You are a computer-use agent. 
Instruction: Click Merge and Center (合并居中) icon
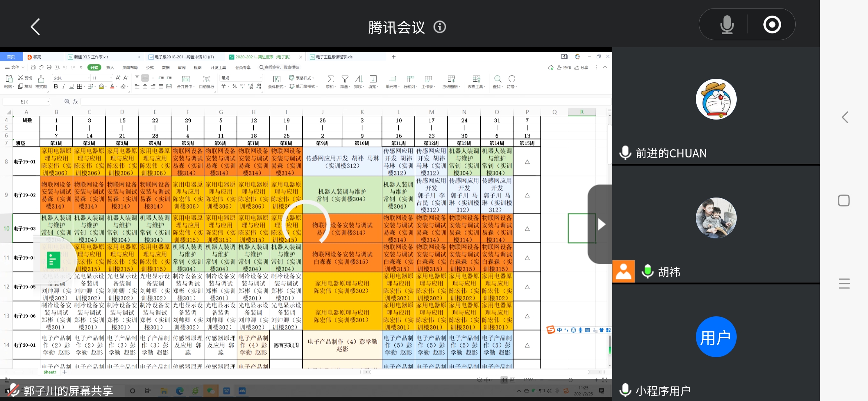click(185, 79)
